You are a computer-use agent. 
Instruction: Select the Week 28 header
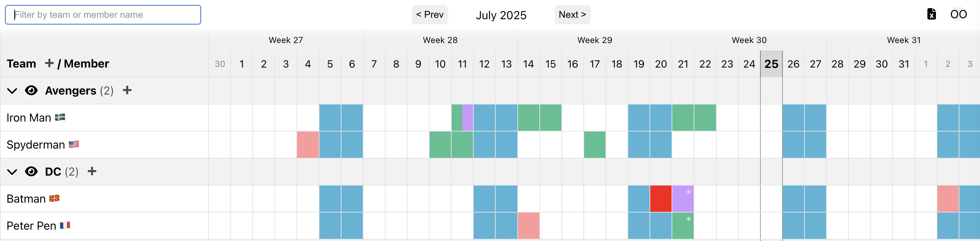pyautogui.click(x=440, y=40)
